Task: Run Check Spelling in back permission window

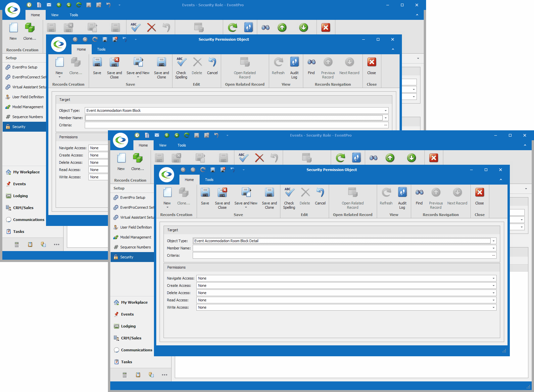Action: tap(181, 68)
